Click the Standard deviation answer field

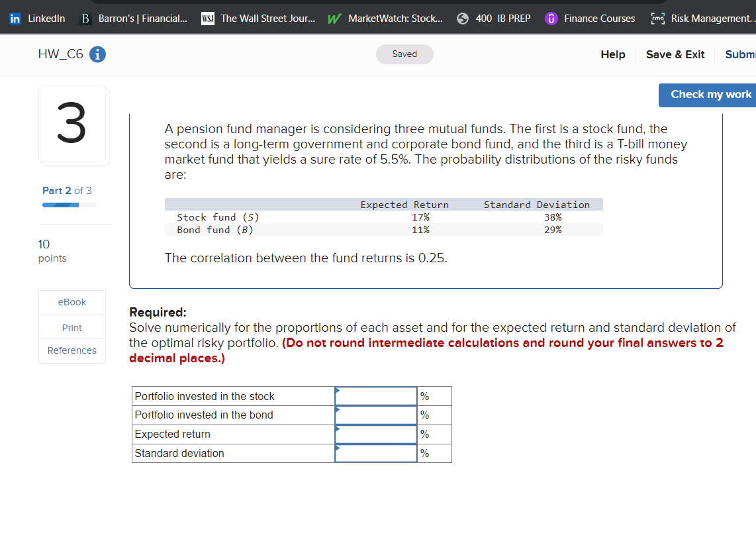click(375, 453)
